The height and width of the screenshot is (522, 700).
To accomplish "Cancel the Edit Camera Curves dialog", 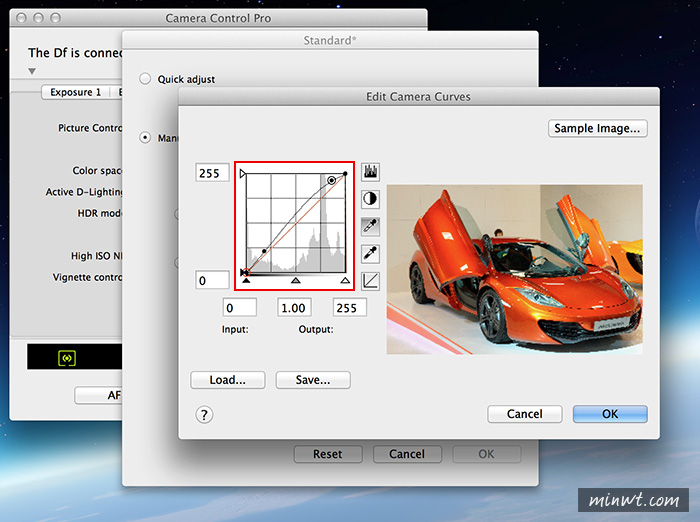I will [525, 414].
